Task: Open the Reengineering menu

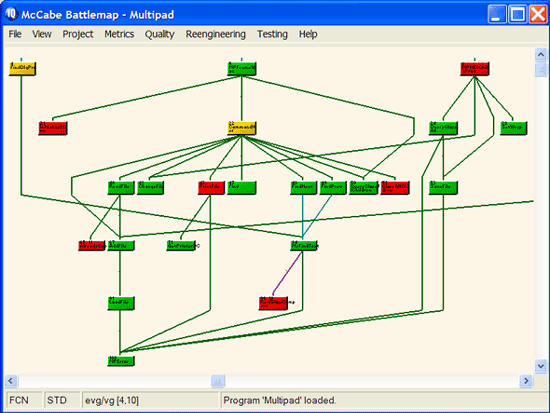Action: pyautogui.click(x=215, y=34)
